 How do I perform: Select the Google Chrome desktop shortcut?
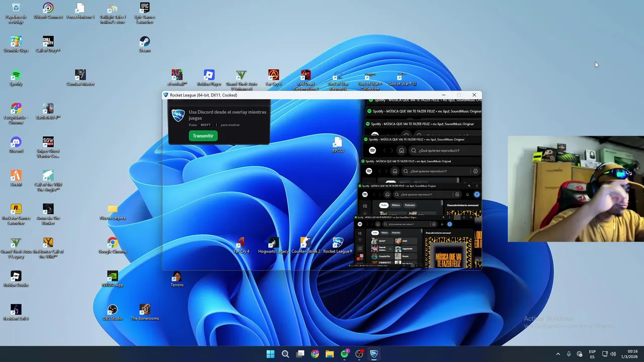click(113, 245)
